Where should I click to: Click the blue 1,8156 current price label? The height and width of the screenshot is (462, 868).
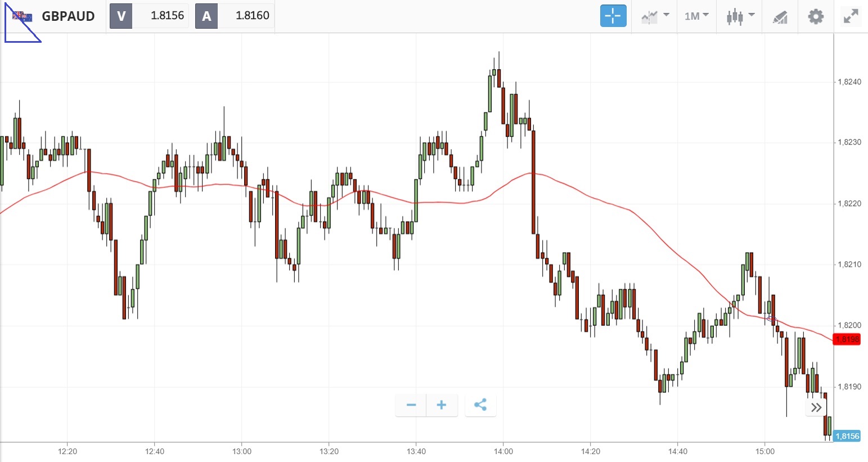click(847, 436)
